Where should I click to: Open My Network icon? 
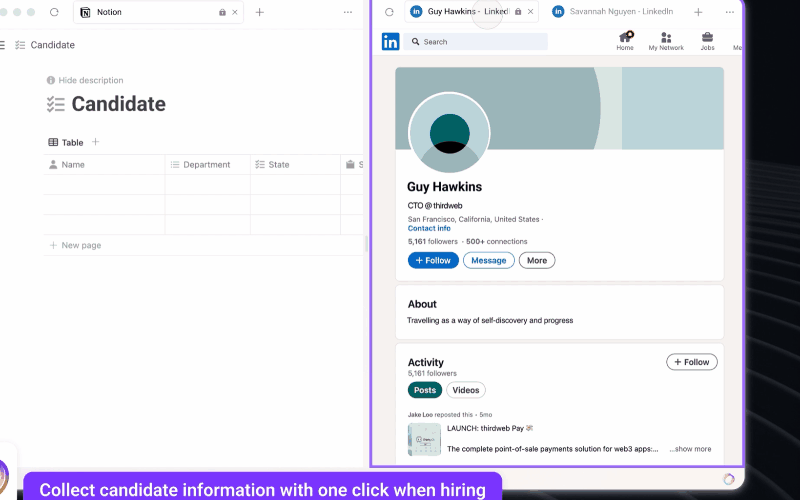tap(666, 38)
